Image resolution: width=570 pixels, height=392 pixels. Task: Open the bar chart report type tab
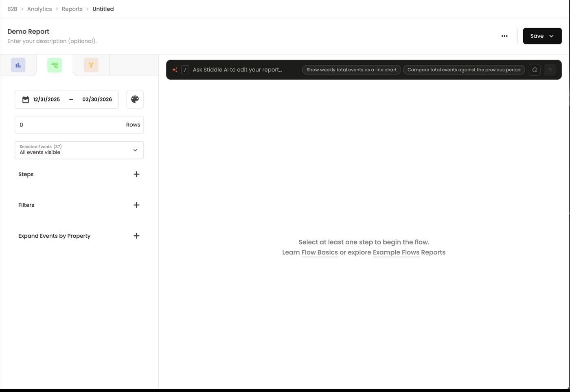(18, 65)
